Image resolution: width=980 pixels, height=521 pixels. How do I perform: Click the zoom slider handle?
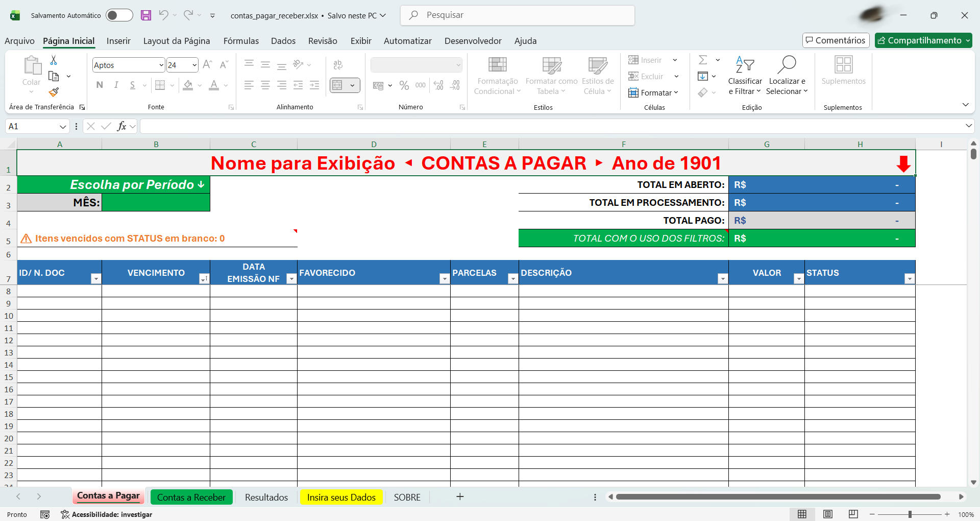coord(910,514)
